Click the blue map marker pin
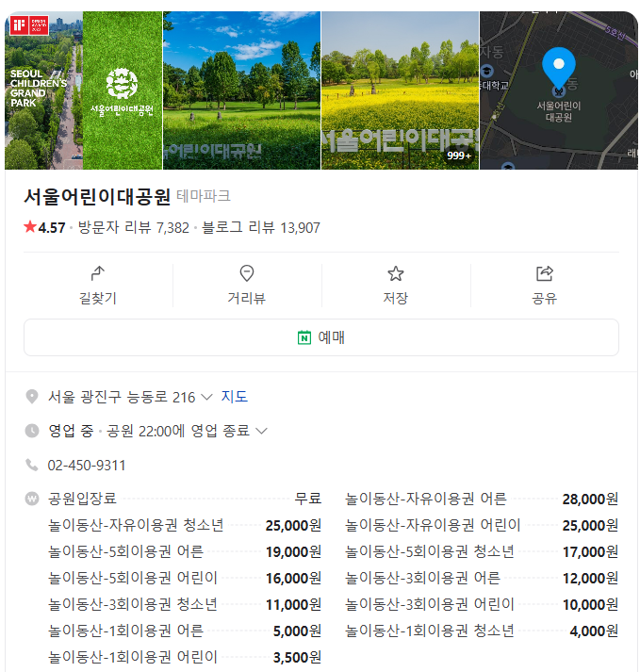 (559, 70)
